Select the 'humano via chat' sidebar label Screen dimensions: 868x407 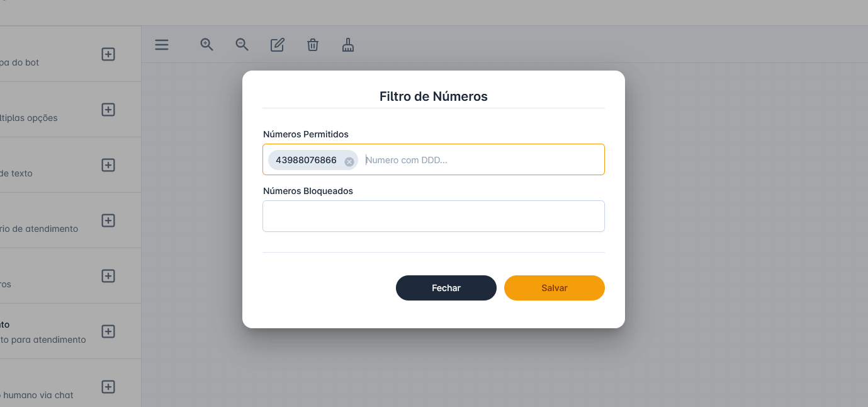[38, 395]
